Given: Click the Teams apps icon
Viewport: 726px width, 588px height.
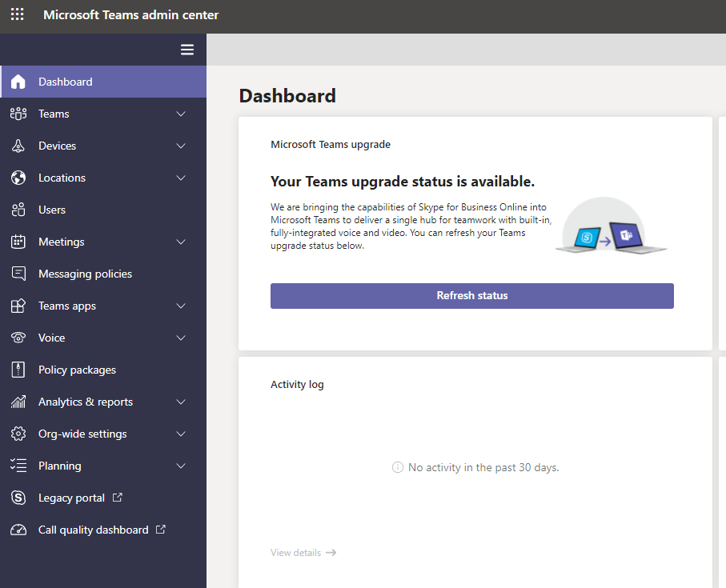Looking at the screenshot, I should coord(18,306).
